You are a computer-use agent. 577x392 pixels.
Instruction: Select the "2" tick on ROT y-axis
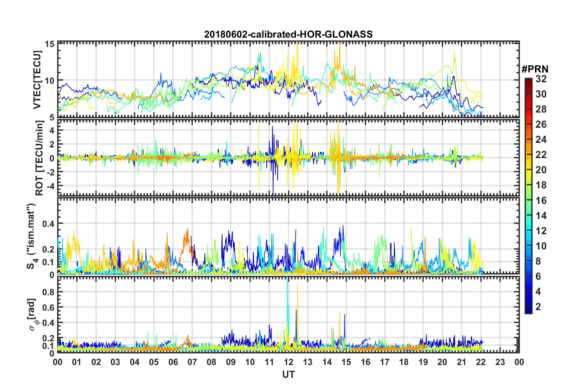pos(52,144)
